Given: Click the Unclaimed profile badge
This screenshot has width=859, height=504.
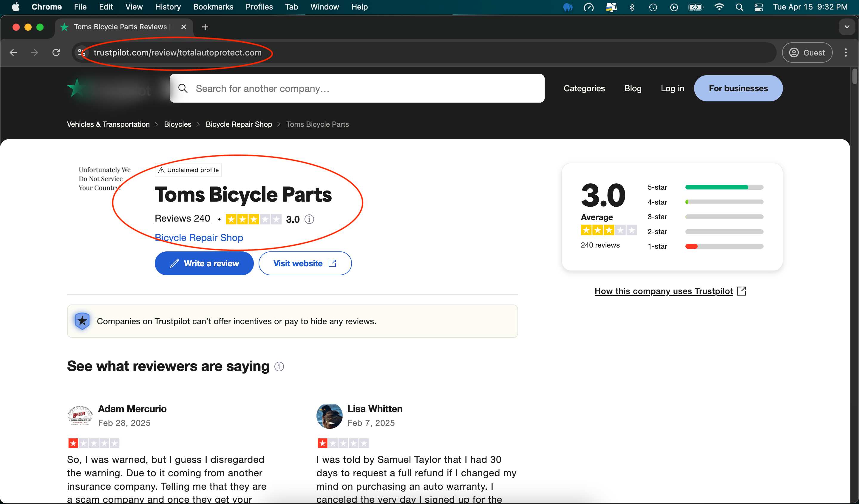Looking at the screenshot, I should 188,170.
